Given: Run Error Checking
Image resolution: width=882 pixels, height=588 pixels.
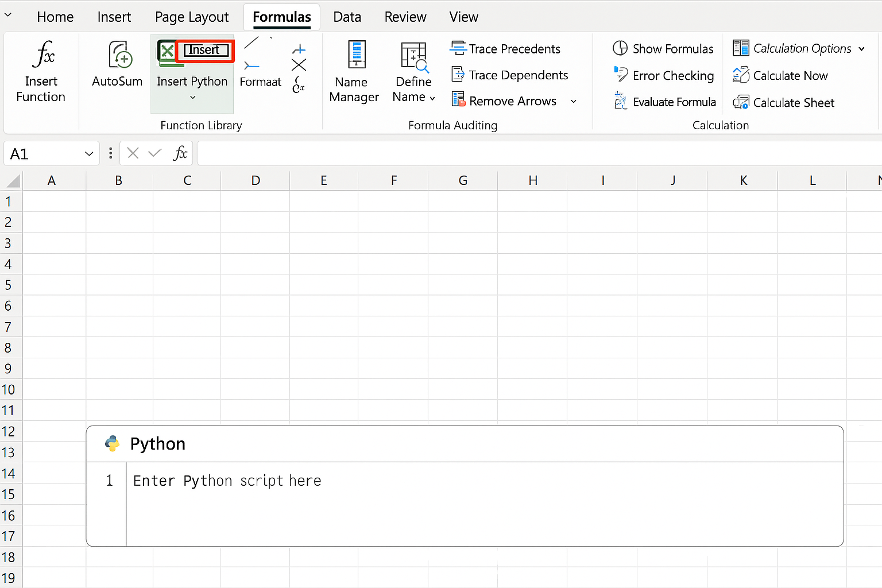Looking at the screenshot, I should (664, 75).
